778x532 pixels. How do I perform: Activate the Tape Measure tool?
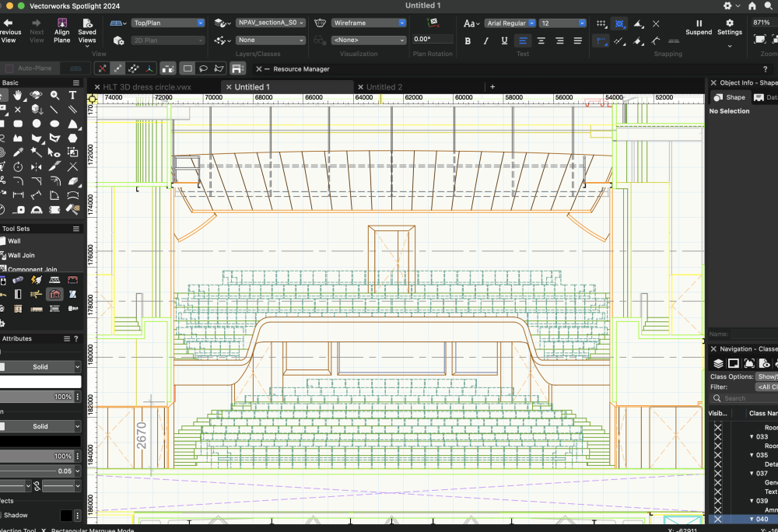[19, 209]
